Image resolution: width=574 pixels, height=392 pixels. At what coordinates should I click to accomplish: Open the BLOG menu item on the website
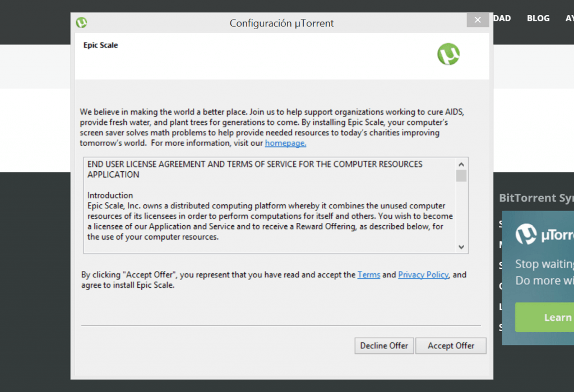[x=538, y=18]
